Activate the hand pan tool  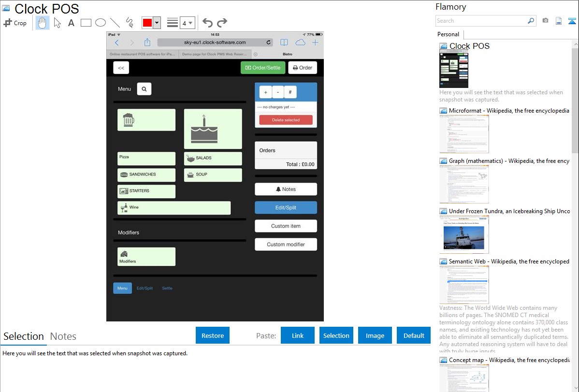click(x=42, y=23)
